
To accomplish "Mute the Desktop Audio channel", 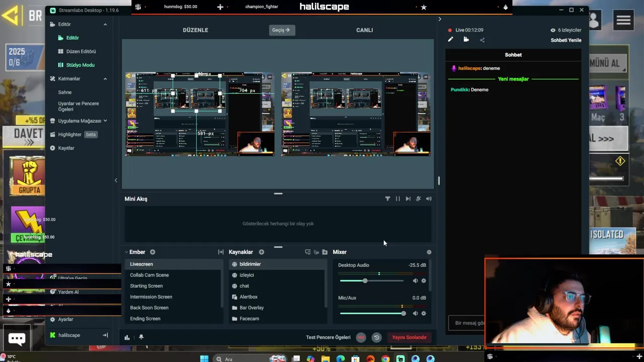I will [415, 281].
